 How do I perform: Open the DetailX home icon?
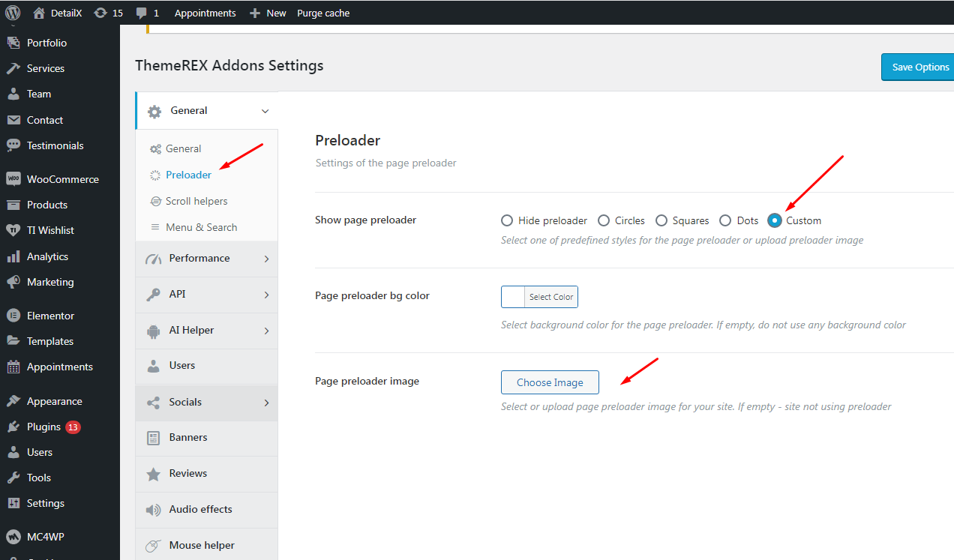39,13
